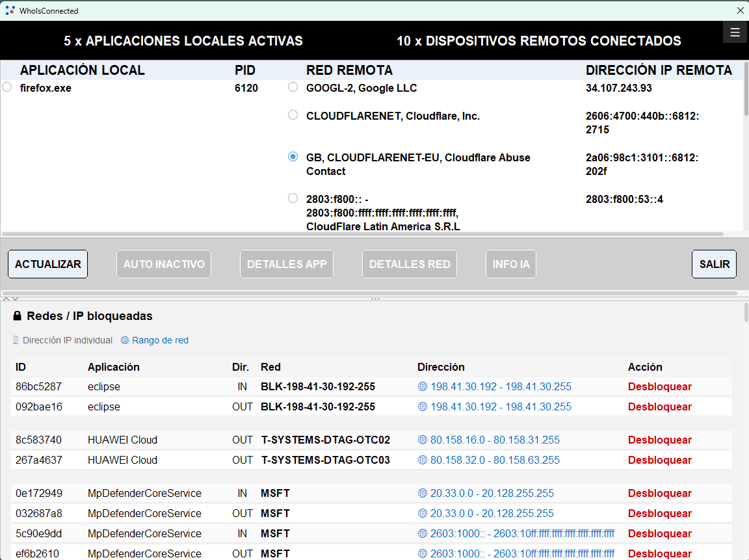This screenshot has height=560, width=749.
Task: Click the RED REMOTA column header
Action: coord(349,70)
